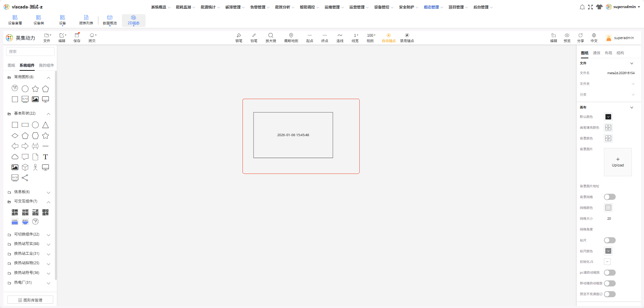Pick the cloud shape
644x308 pixels.
15,157
